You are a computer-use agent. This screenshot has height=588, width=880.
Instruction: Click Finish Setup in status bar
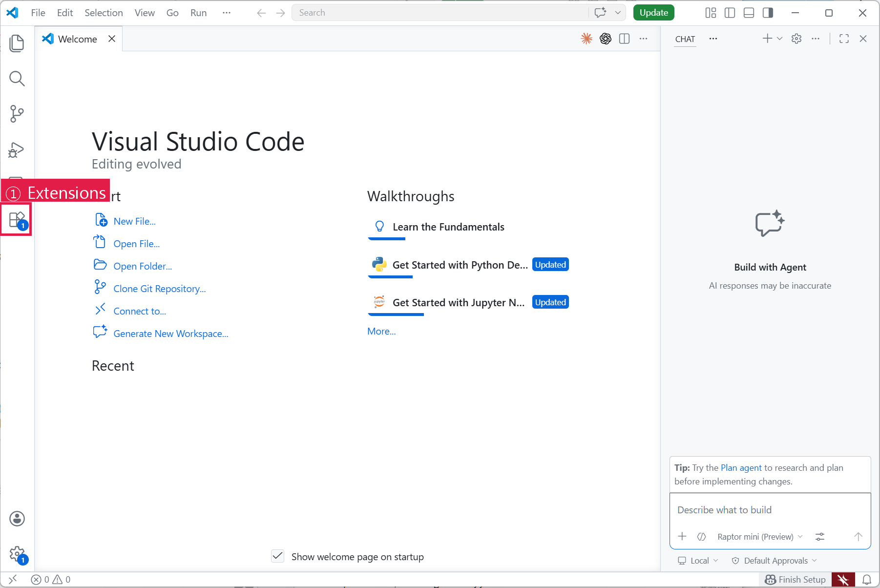[x=796, y=579]
